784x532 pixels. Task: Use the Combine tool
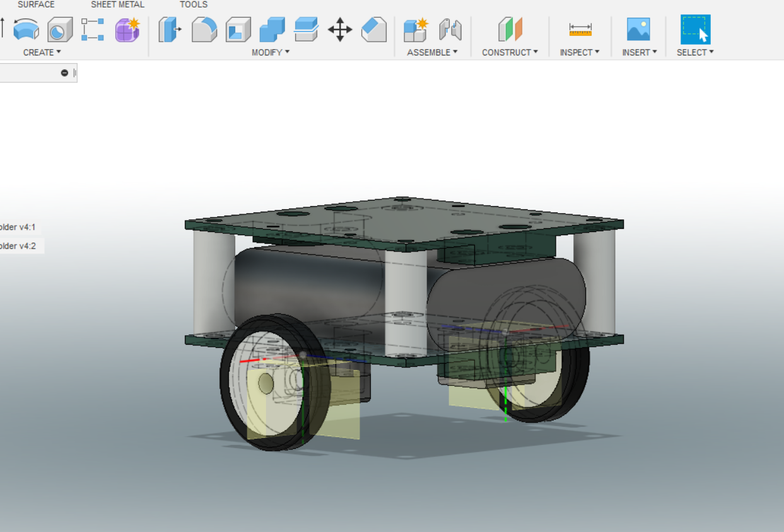click(x=272, y=30)
